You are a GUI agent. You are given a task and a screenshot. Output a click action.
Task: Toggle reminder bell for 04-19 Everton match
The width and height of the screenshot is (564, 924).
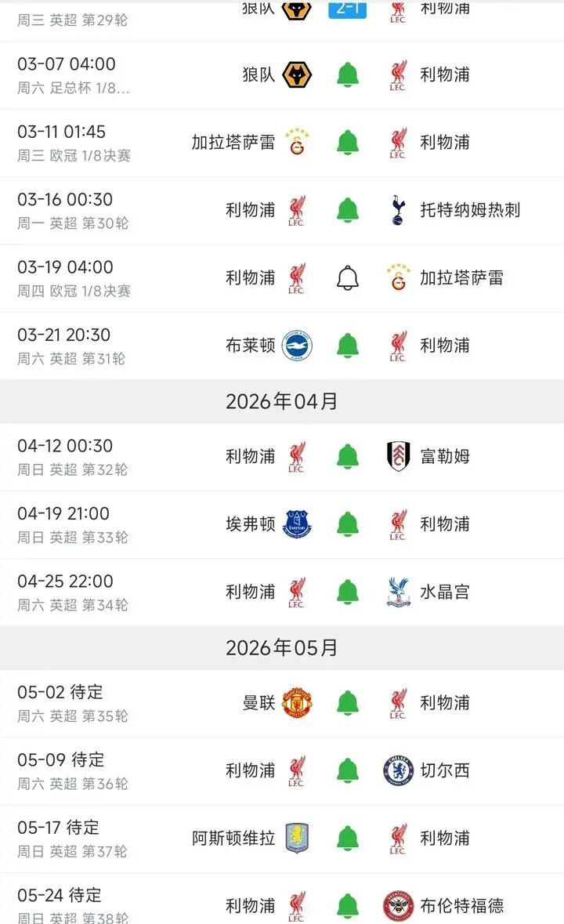[x=348, y=524]
